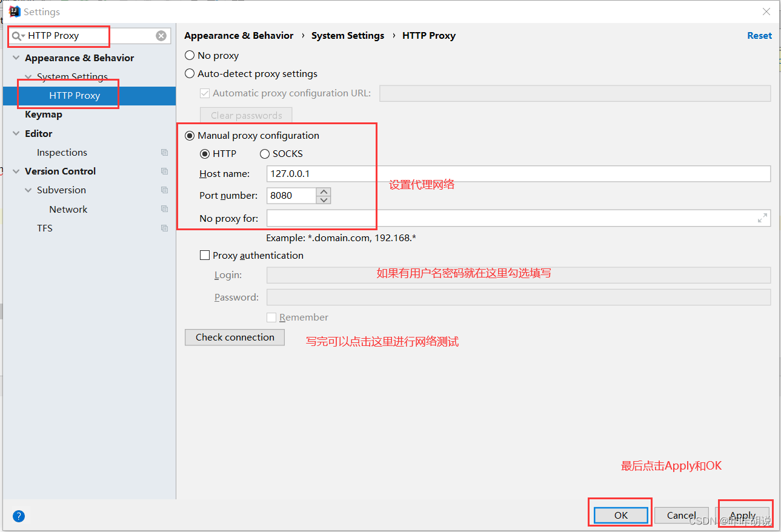Click the expand icon in No proxy for field
This screenshot has height=532, width=781.
(762, 218)
